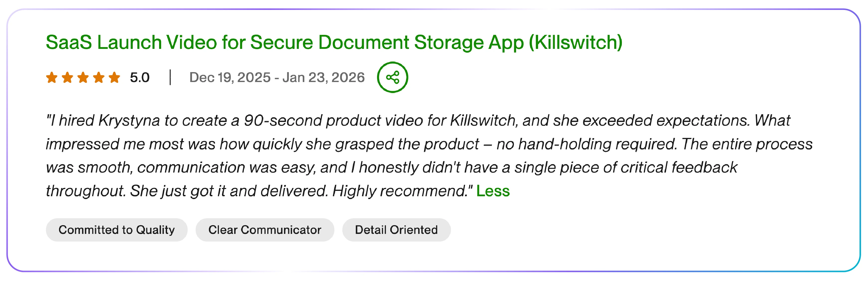Viewport: 868px width, 286px height.
Task: Click the first orange rating star
Action: coord(52,77)
